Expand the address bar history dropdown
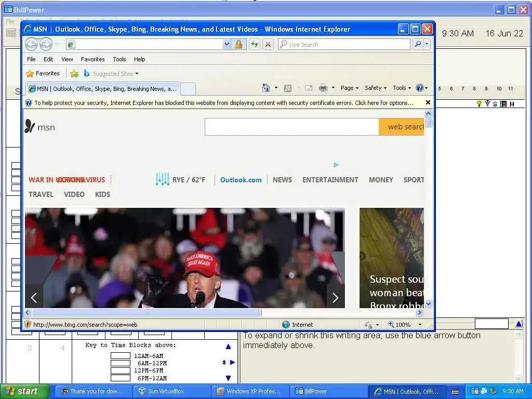This screenshot has height=399, width=532. [227, 44]
